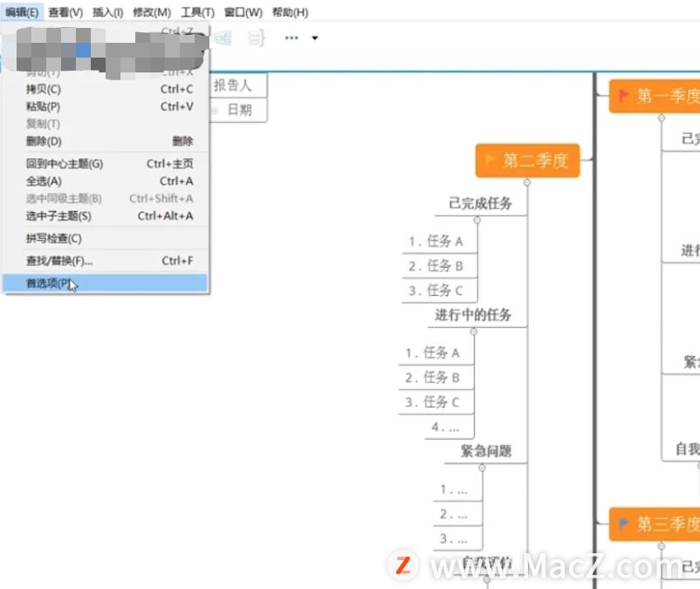Select the '1. ...' item under 紧急问题
Screen dimensions: 700x589
point(454,490)
